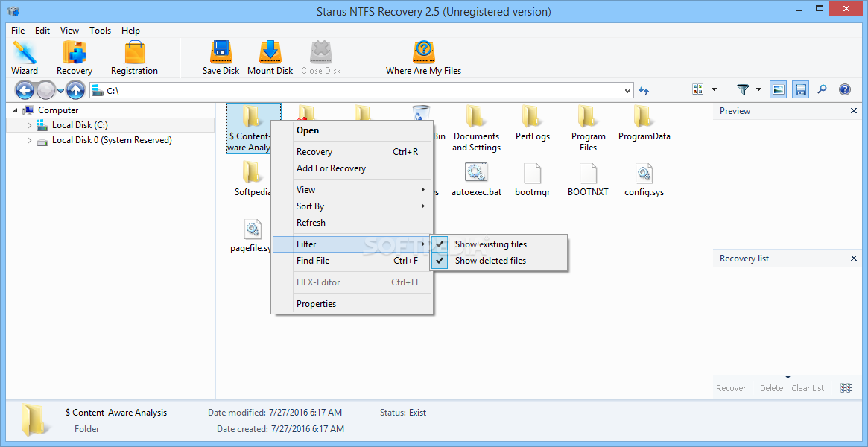Toggle recovery list with floppy icon button

[800, 89]
